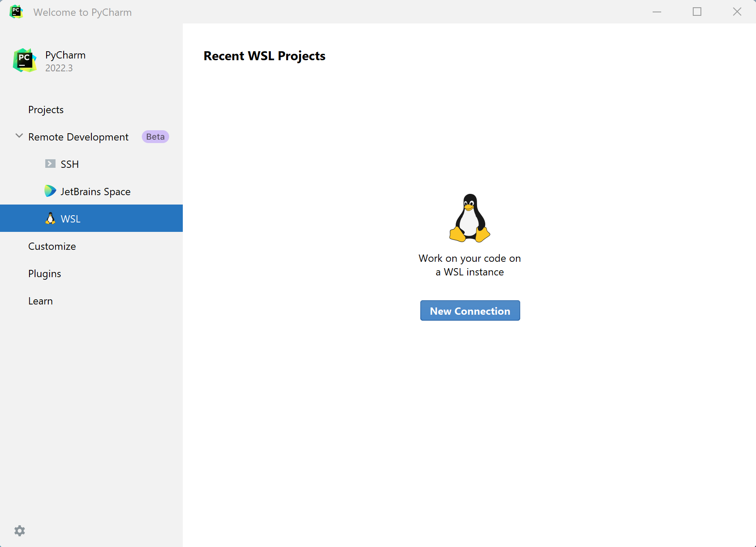The image size is (756, 547).
Task: Open the Projects tab
Action: pyautogui.click(x=46, y=110)
